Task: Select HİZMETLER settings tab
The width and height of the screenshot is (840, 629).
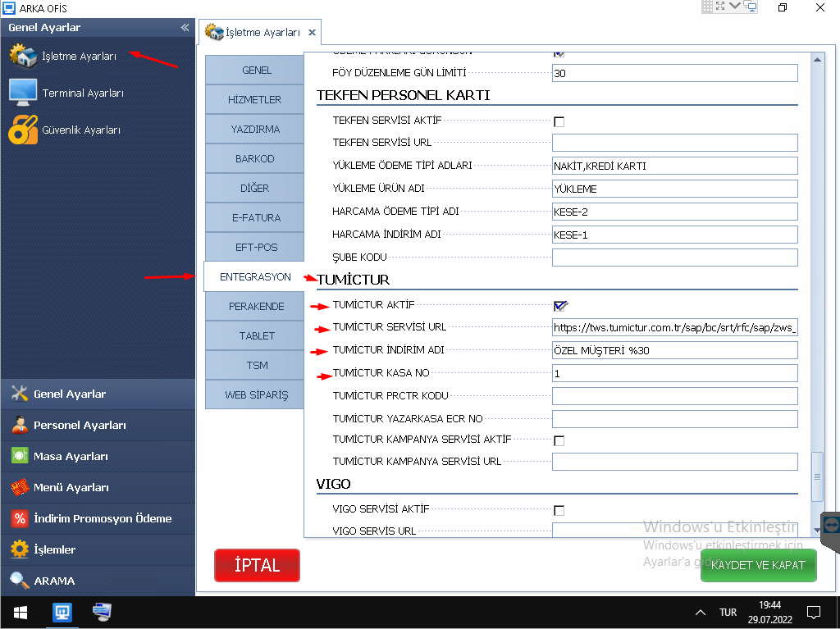Action: pos(255,99)
